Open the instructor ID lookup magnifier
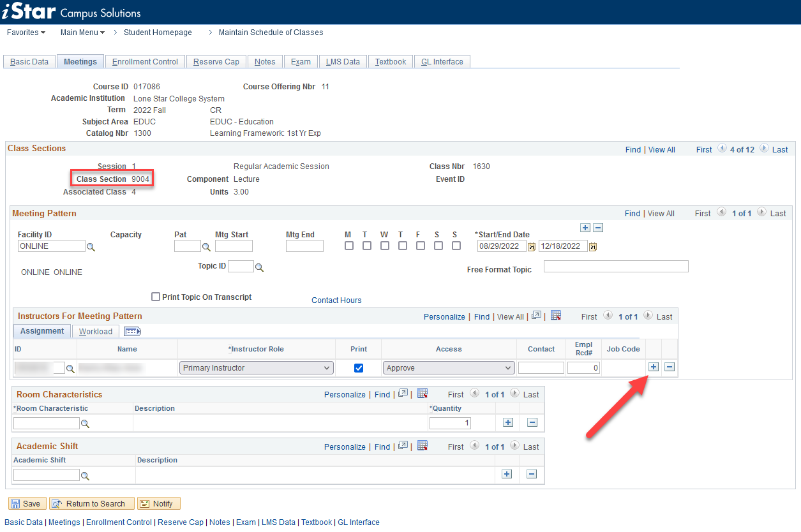801x532 pixels. (70, 369)
